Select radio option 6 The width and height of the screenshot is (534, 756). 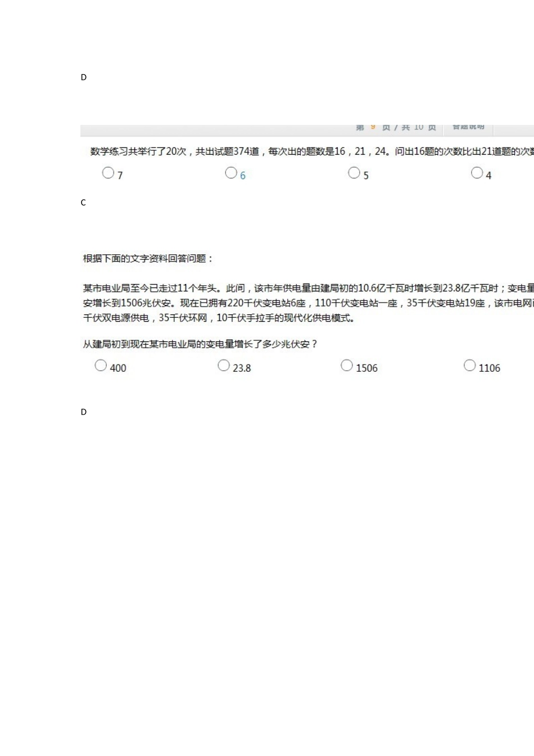231,173
